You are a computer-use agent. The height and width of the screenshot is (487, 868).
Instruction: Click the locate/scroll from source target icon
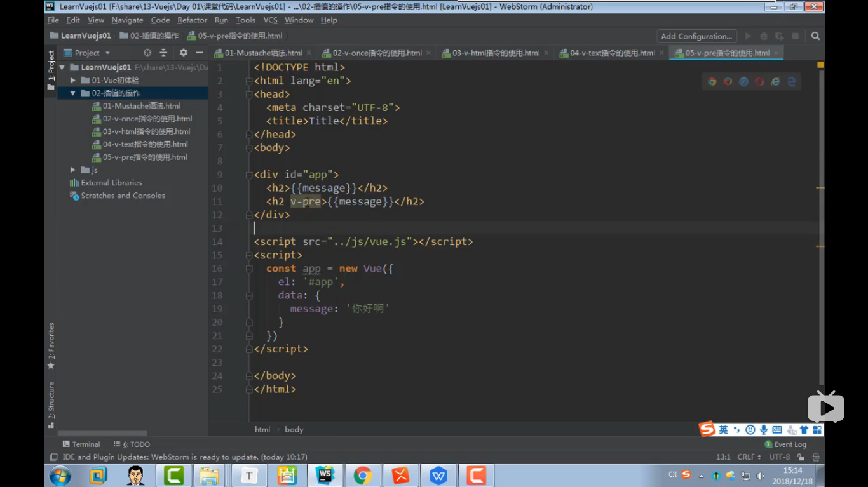(x=147, y=53)
